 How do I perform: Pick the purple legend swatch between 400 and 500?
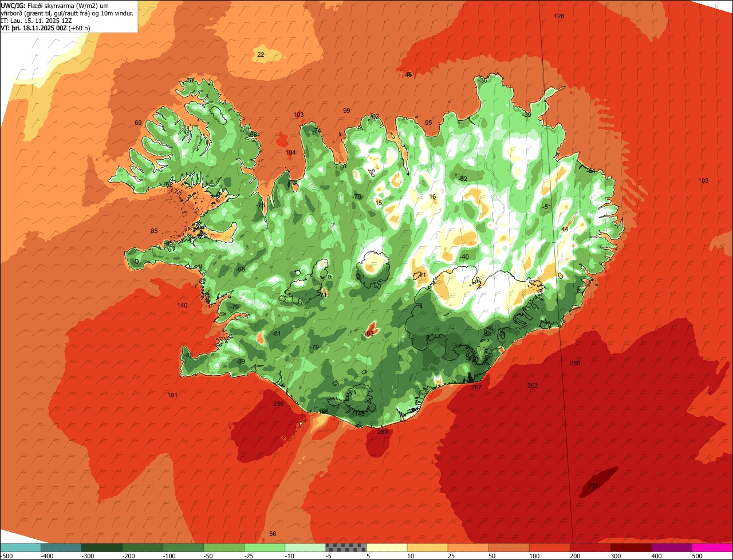pyautogui.click(x=672, y=547)
